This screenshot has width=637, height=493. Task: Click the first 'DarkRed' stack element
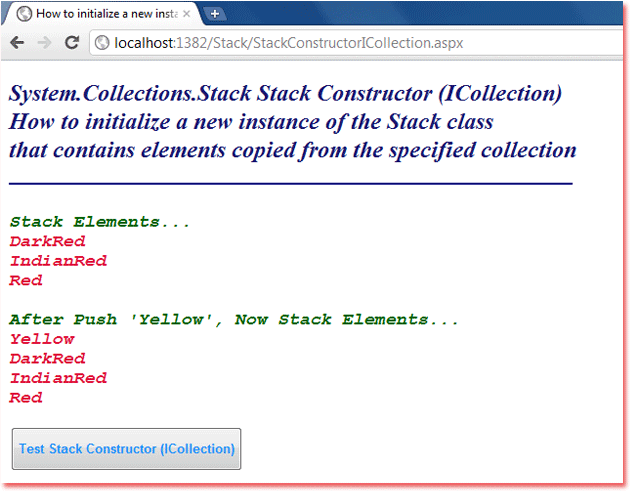click(x=48, y=242)
